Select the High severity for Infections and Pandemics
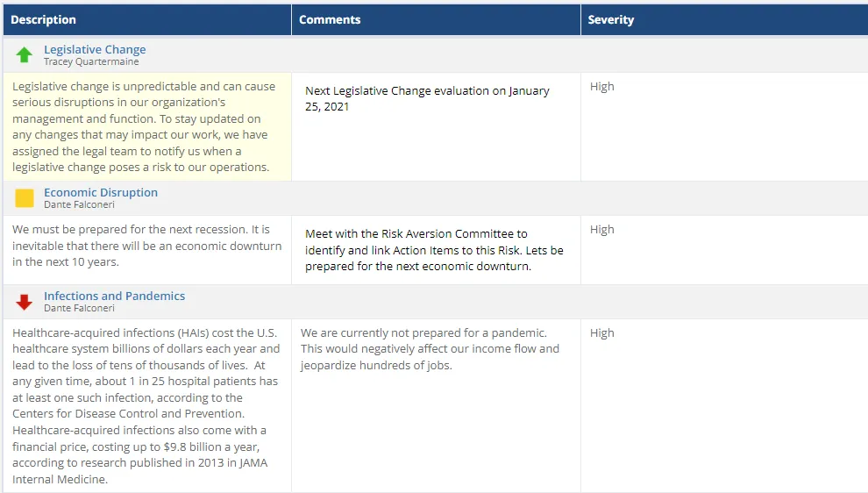868x493 pixels. 601,333
